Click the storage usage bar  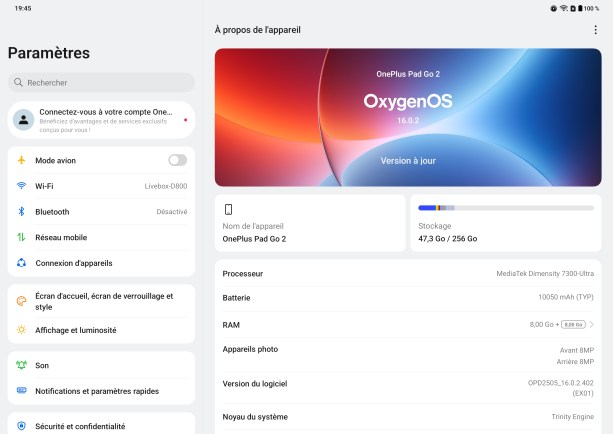(x=506, y=208)
